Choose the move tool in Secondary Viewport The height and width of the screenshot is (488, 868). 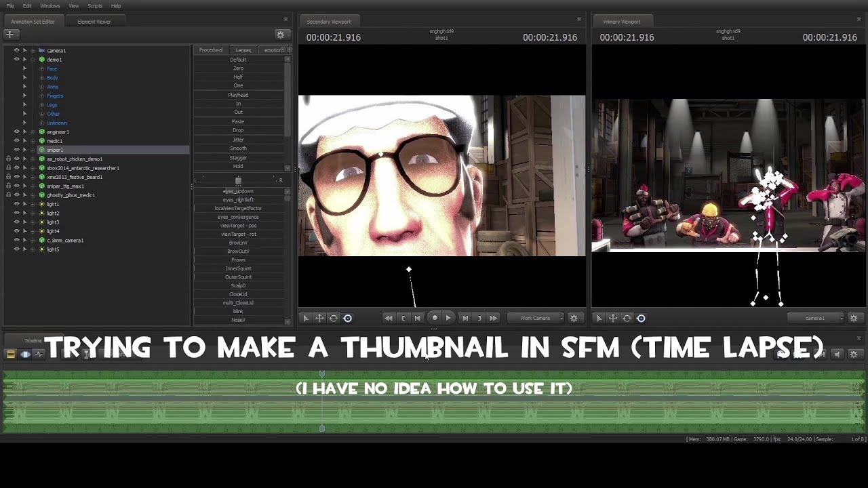(x=319, y=318)
